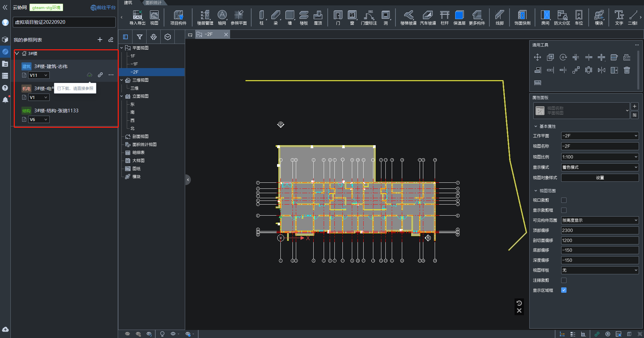
Task: Select the 参照平面 tool
Action: tap(239, 17)
